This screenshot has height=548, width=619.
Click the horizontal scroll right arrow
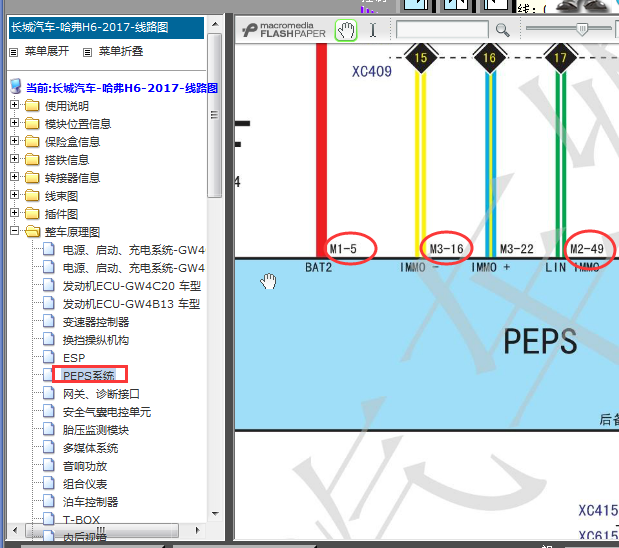pyautogui.click(x=197, y=530)
